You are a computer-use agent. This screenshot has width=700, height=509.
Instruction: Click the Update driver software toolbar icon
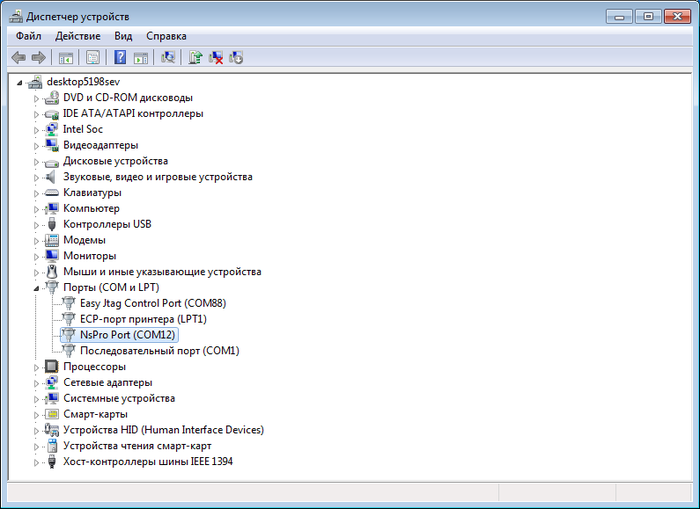point(195,58)
